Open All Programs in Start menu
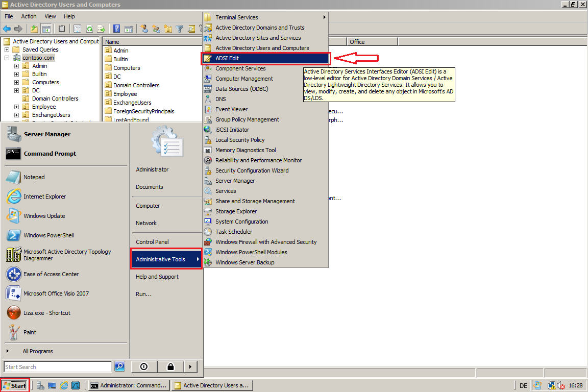The height and width of the screenshot is (392, 588). pos(37,351)
